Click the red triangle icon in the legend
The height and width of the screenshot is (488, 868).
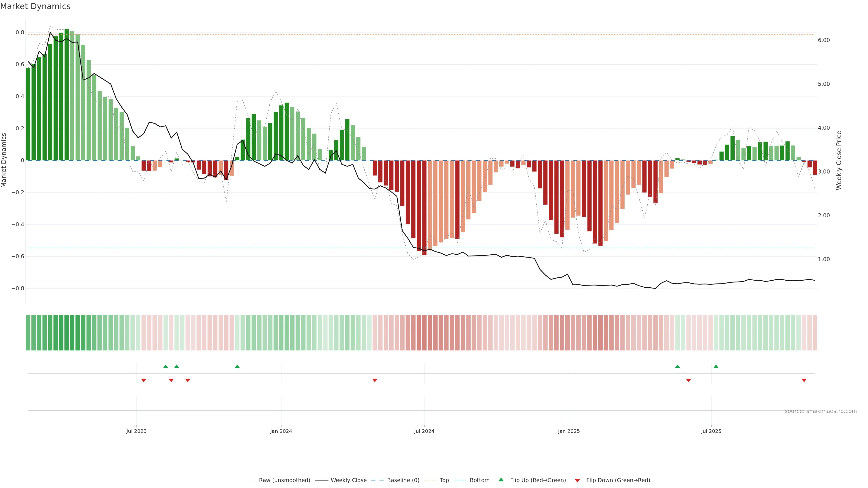(577, 481)
